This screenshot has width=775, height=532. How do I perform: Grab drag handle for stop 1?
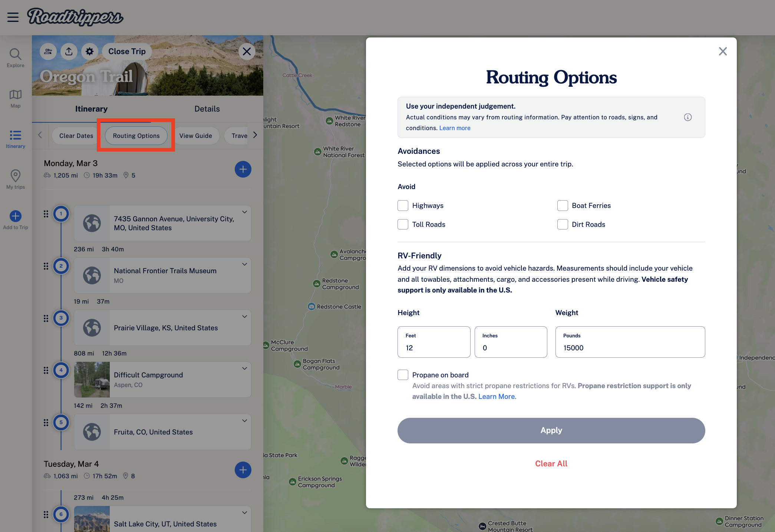tap(46, 214)
